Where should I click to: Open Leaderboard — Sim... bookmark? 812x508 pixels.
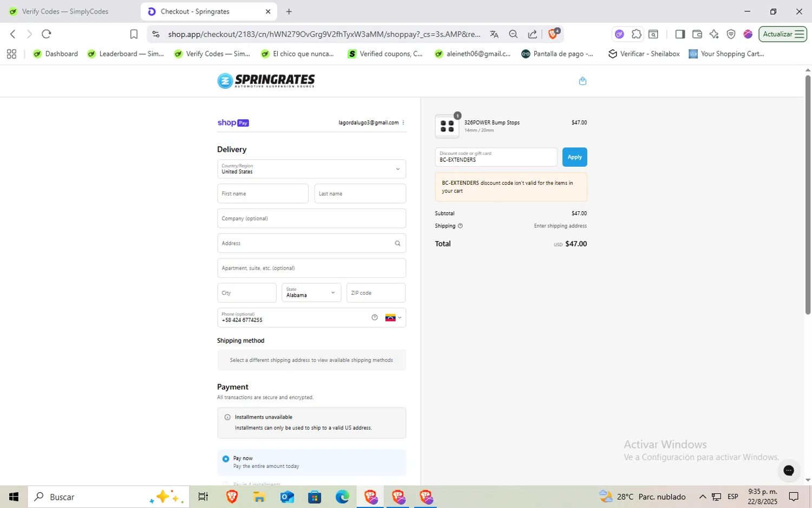(x=126, y=54)
